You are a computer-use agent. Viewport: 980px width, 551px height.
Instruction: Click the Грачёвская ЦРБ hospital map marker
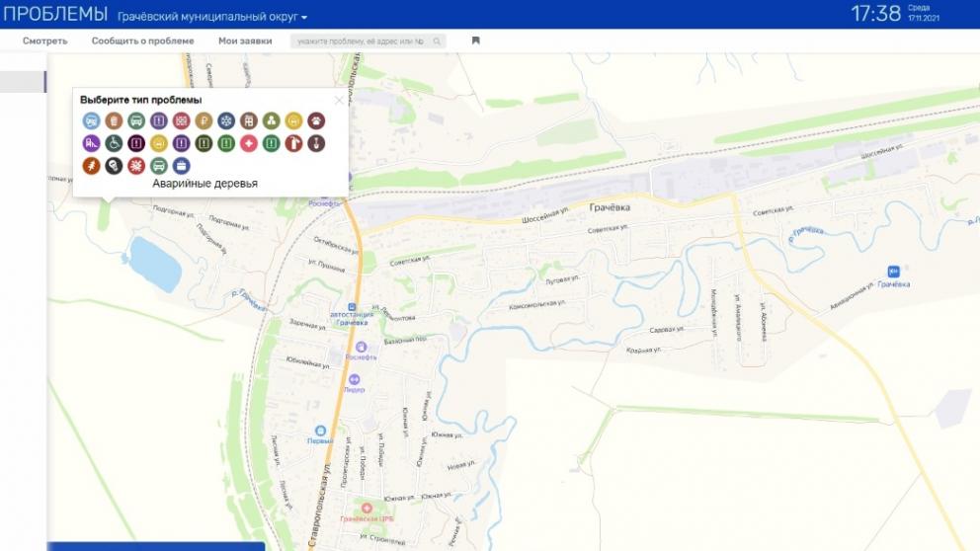pos(366,508)
